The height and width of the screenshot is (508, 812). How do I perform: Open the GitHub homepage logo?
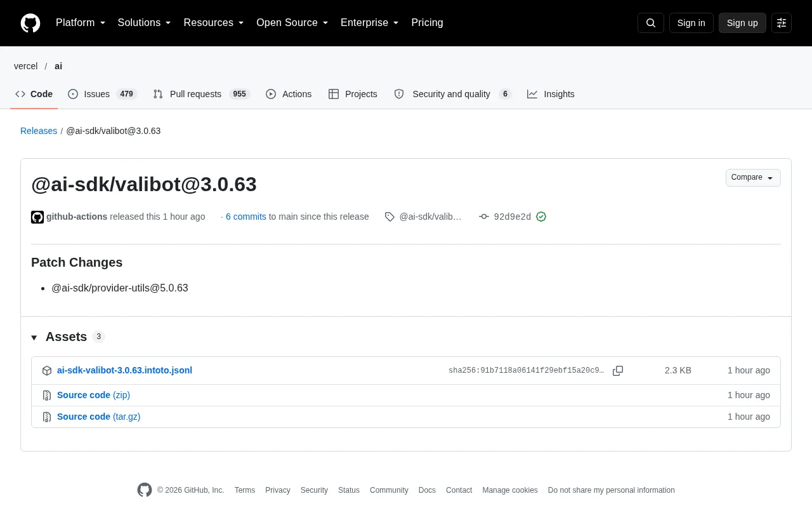pyautogui.click(x=30, y=23)
